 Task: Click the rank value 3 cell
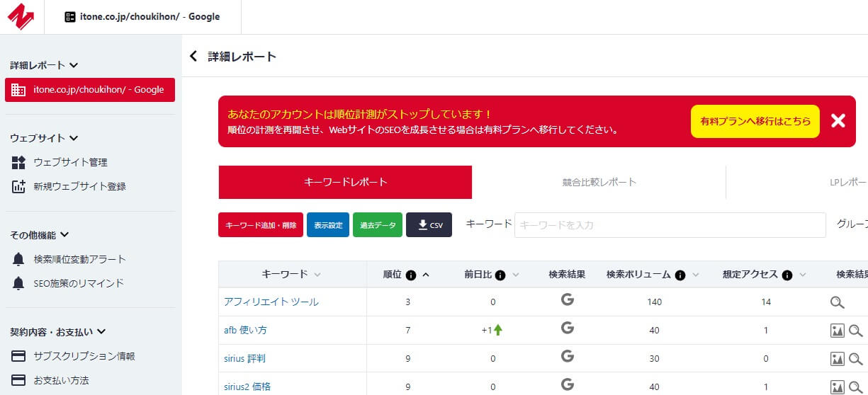408,302
